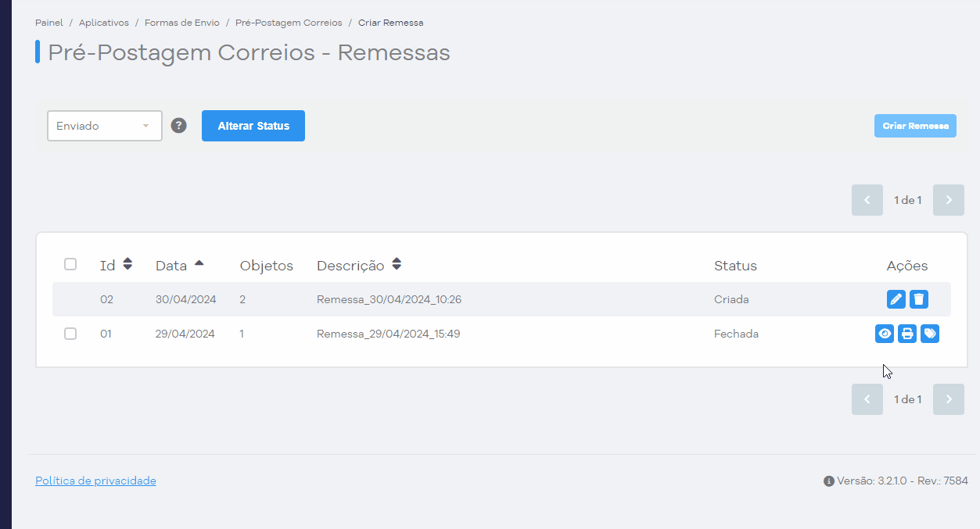Image resolution: width=980 pixels, height=529 pixels.
Task: Sort table by Id column arrows
Action: [x=127, y=265]
